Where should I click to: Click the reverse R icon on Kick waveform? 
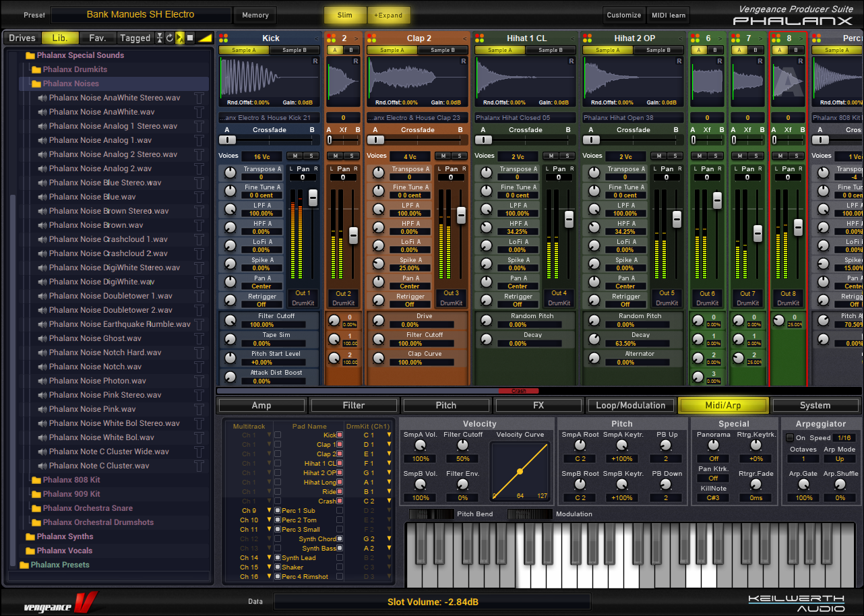pyautogui.click(x=315, y=61)
